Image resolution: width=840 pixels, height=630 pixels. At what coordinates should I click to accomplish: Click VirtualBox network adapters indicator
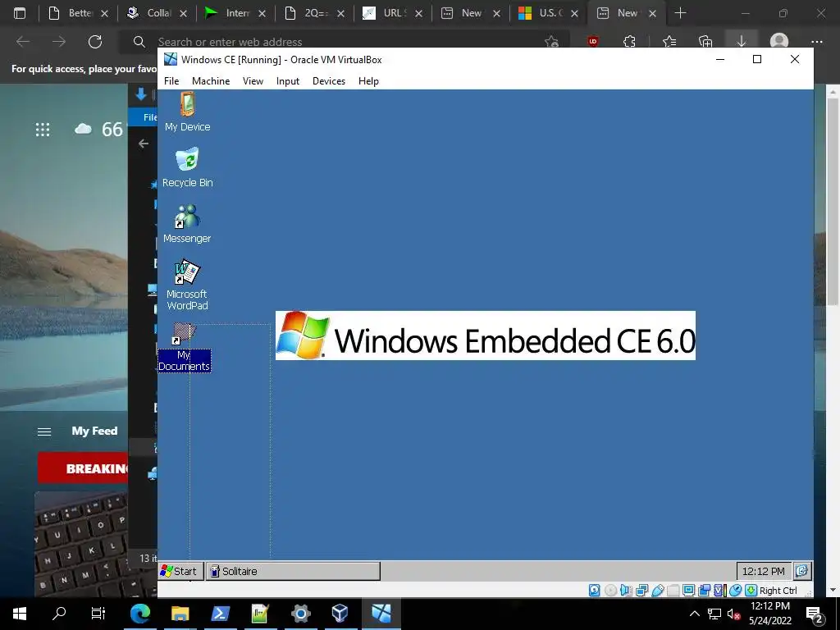641,591
